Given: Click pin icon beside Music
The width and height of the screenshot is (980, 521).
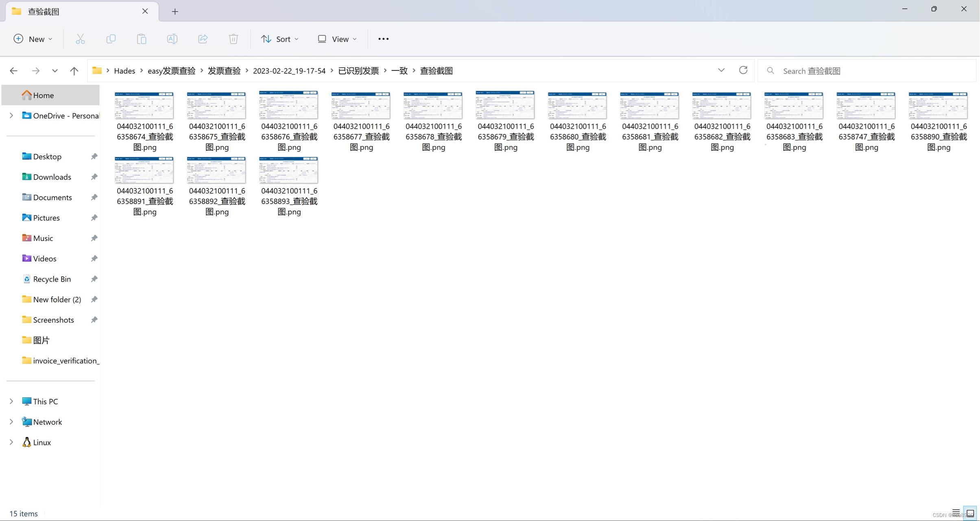Looking at the screenshot, I should pyautogui.click(x=94, y=238).
